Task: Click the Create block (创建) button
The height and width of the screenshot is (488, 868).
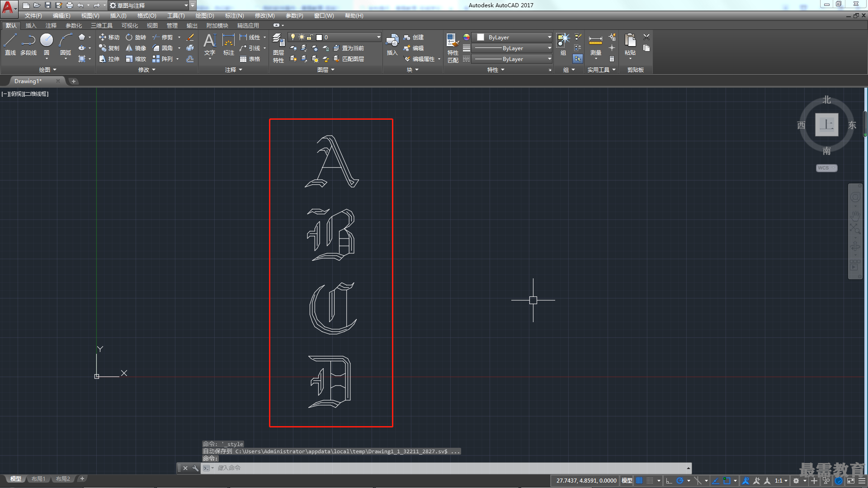Action: 413,38
